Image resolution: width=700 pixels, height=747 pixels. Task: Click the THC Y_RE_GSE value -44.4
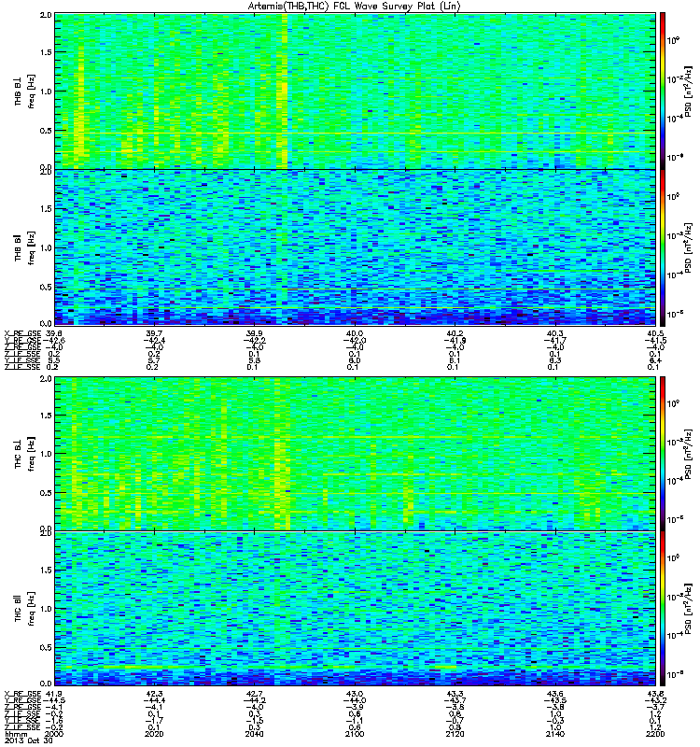154,700
